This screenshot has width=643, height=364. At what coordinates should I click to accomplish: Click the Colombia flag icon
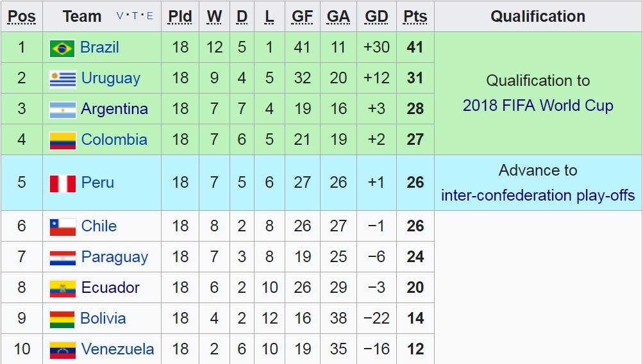62,140
